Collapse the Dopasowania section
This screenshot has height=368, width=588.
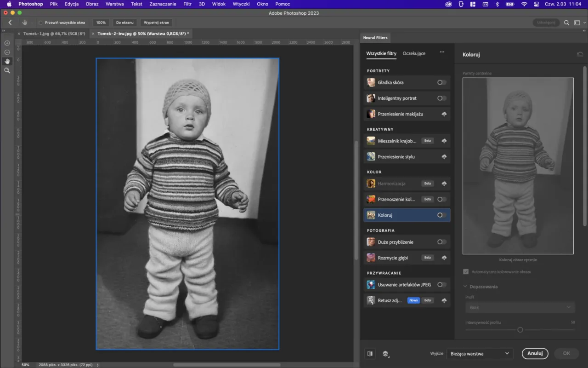(x=465, y=286)
